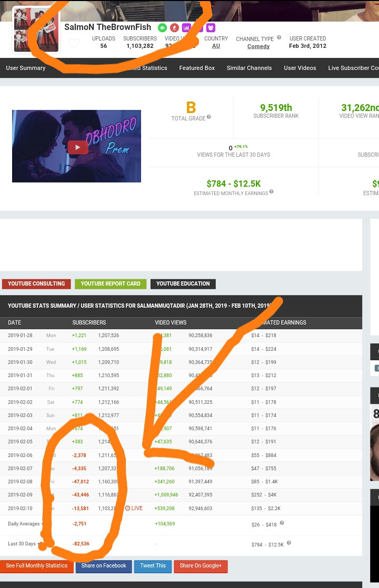The image size is (379, 588).
Task: Click the VIDEO VIEWS column header
Action: point(171,322)
